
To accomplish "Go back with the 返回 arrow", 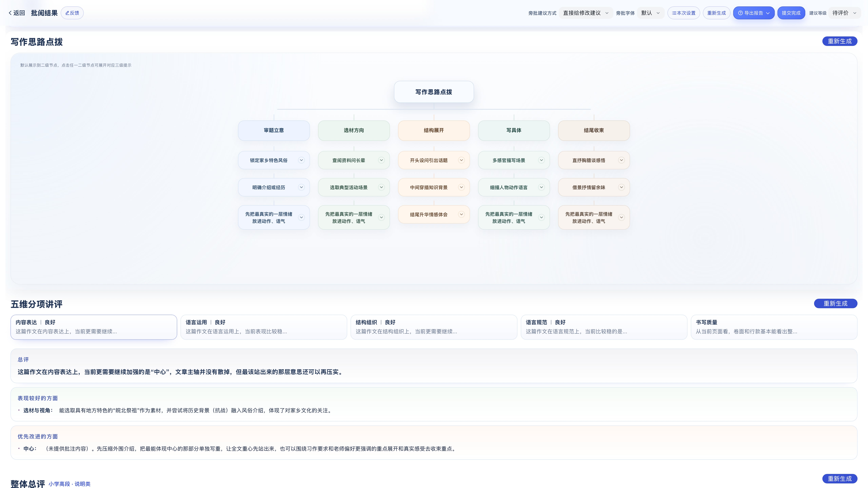I will click(16, 13).
